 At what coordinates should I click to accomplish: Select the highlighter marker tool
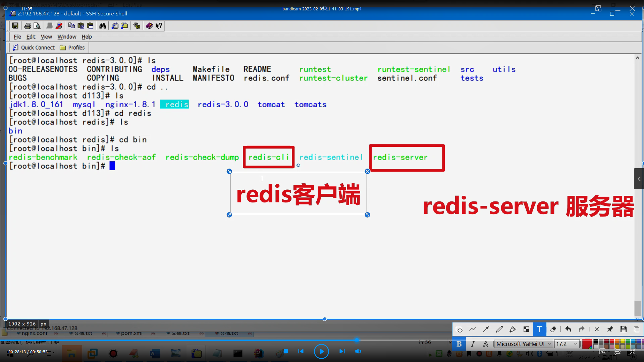513,329
